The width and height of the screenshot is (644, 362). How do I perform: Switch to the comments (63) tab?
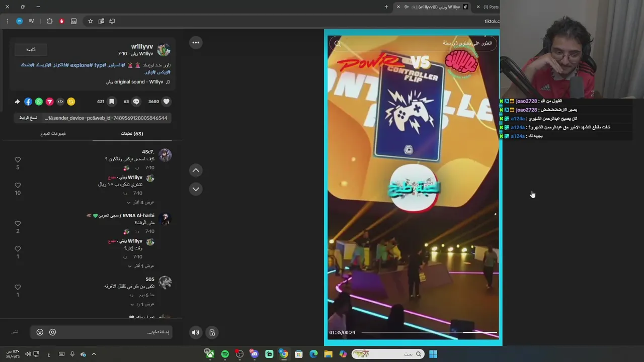tap(132, 134)
